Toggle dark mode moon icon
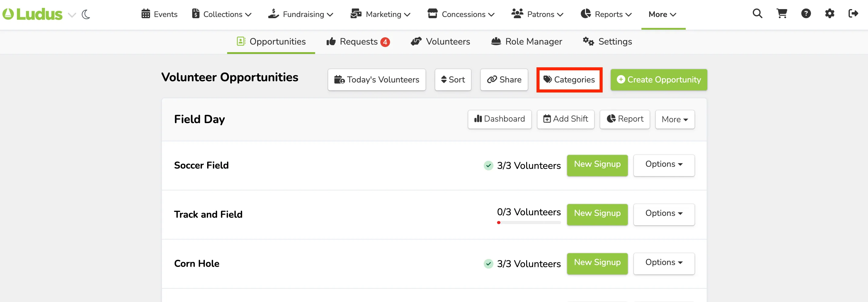 click(x=86, y=15)
